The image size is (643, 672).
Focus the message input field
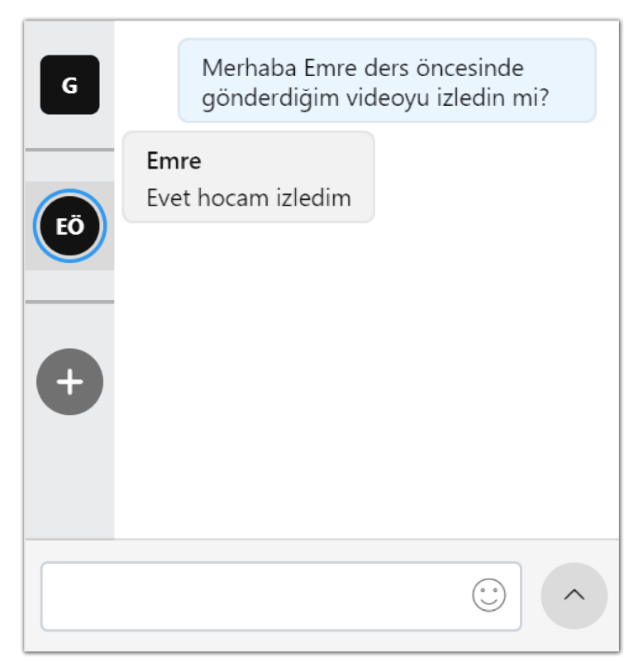tap(281, 596)
